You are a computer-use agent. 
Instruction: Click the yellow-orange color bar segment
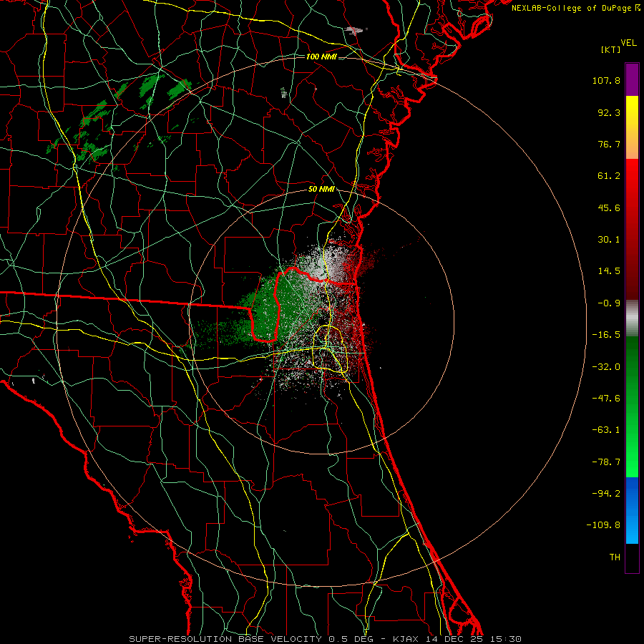(x=632, y=127)
